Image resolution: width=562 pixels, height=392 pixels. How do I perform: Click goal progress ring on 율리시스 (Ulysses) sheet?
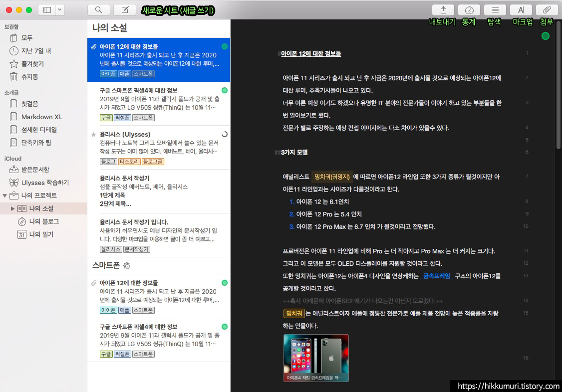coord(225,134)
